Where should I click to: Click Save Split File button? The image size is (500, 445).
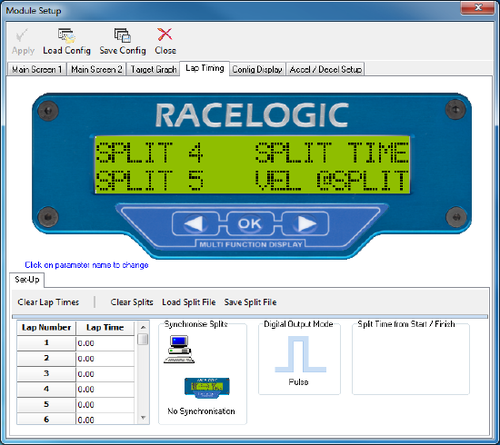coord(250,302)
